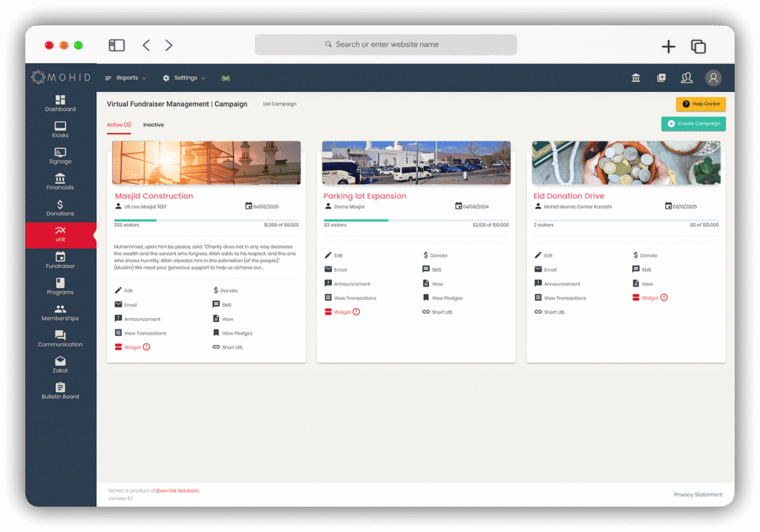Screen dimensions: 760x532
Task: Click the Create Campaign button
Action: coord(693,124)
